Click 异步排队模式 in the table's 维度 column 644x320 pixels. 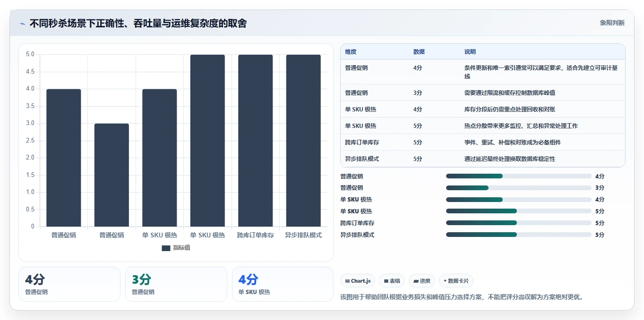coord(362,159)
